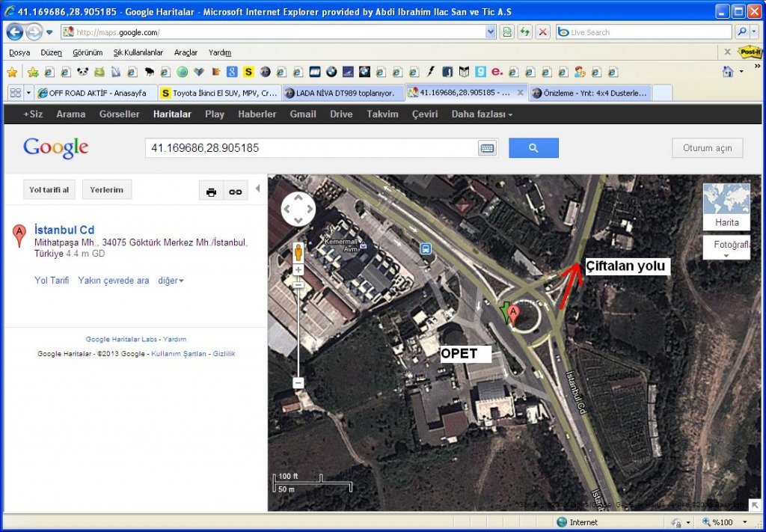Click the Oturum açın sign-in button
The height and width of the screenshot is (532, 766).
(707, 148)
